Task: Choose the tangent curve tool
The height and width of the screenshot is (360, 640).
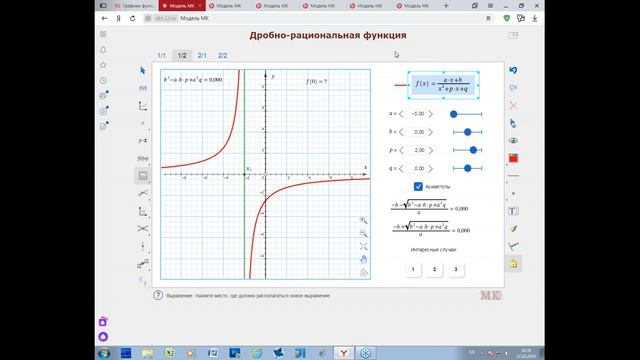Action: click(x=142, y=193)
